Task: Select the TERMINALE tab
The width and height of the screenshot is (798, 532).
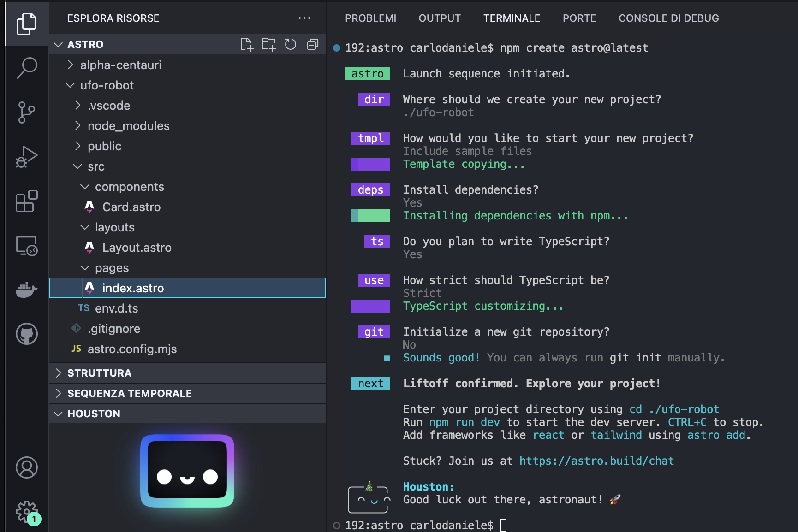Action: coord(512,18)
